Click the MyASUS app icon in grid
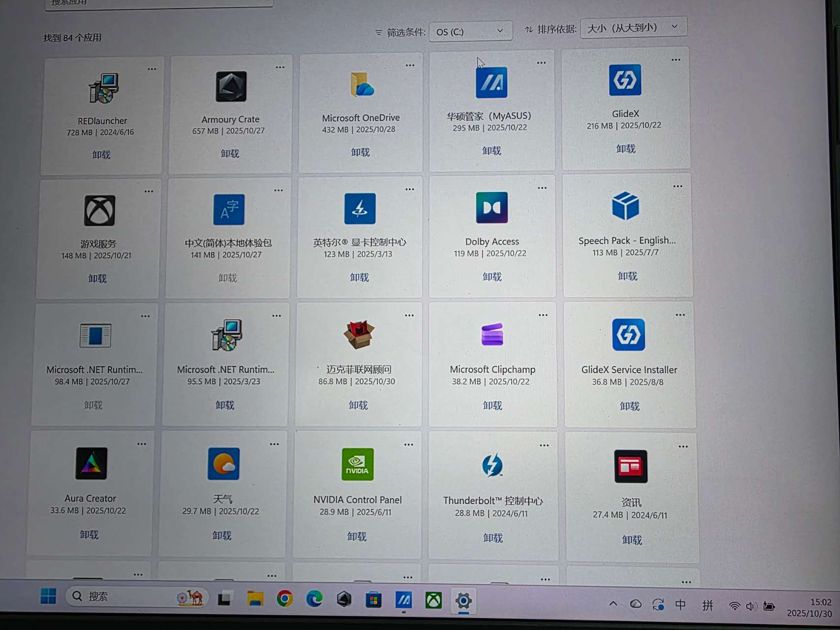 point(491,82)
